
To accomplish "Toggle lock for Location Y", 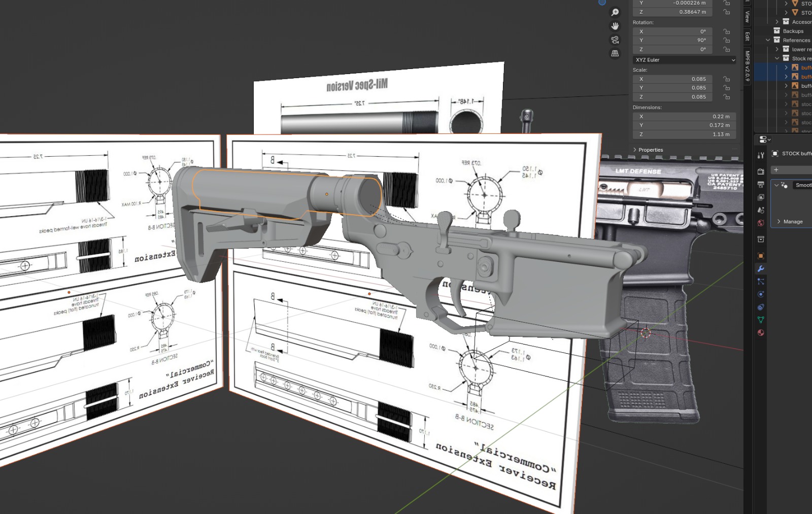I will coord(727,3).
